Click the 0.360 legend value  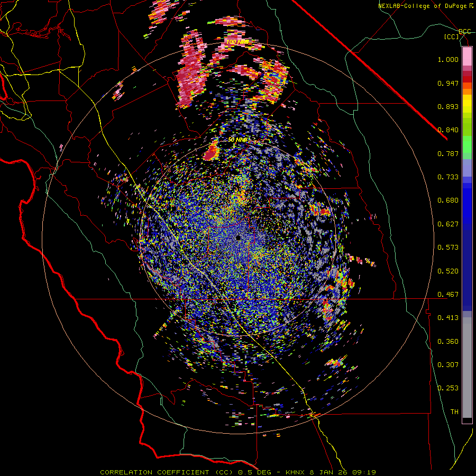coord(448,342)
